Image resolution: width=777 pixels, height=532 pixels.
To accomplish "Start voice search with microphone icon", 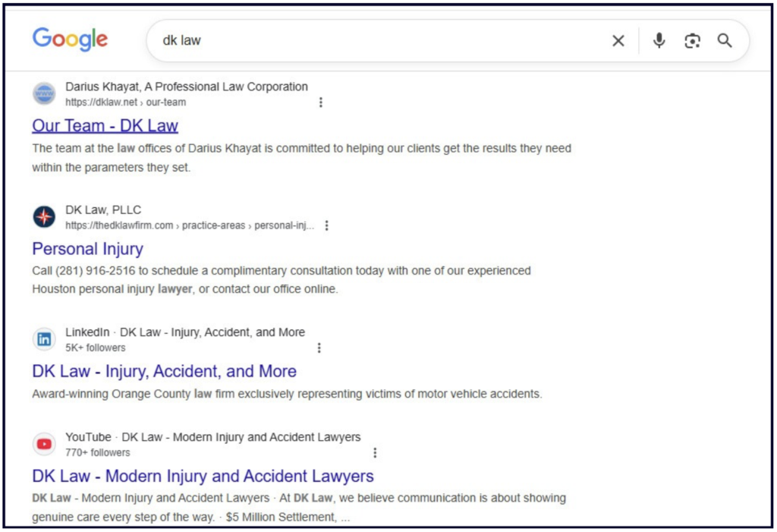I will pos(659,41).
